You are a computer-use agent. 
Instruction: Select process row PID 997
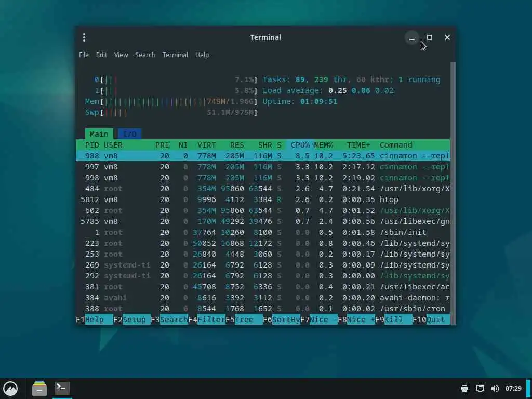(x=263, y=167)
